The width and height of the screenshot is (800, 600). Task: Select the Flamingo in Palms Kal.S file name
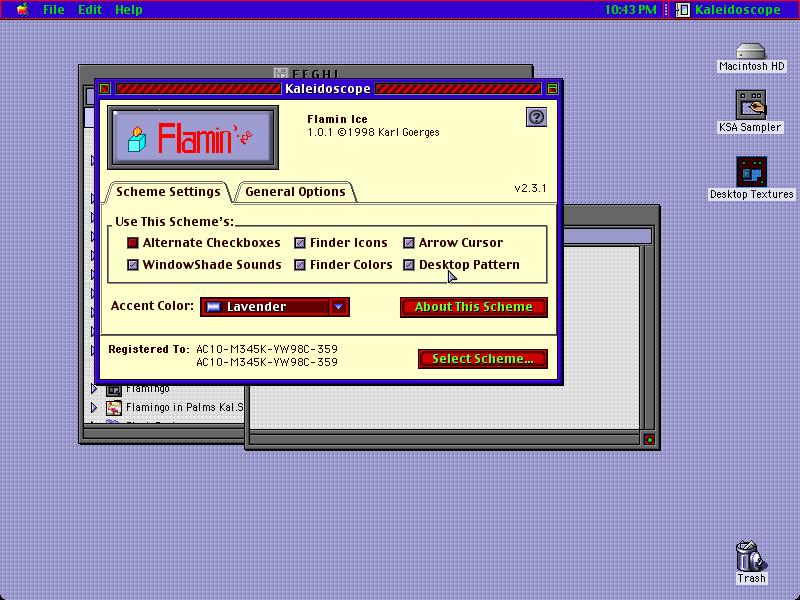pos(185,408)
